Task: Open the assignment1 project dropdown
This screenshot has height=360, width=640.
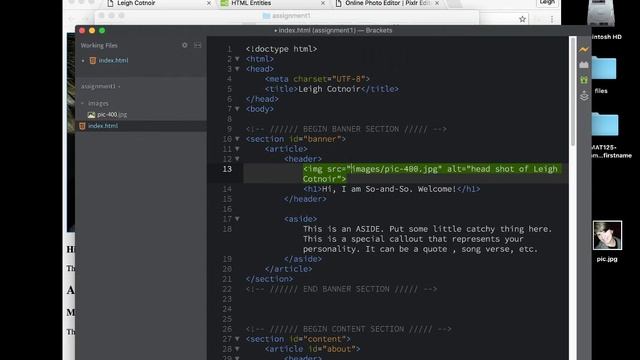Action: 100,87
